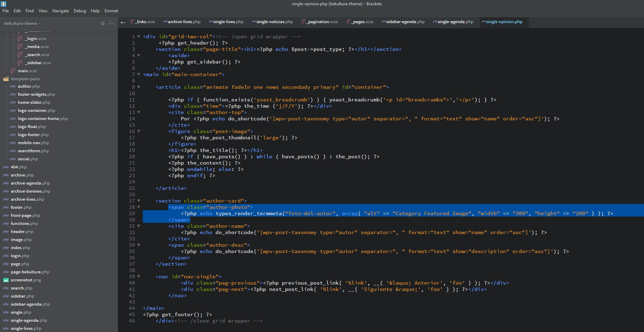644x332 pixels.
Task: Open the Navigate menu
Action: (60, 11)
